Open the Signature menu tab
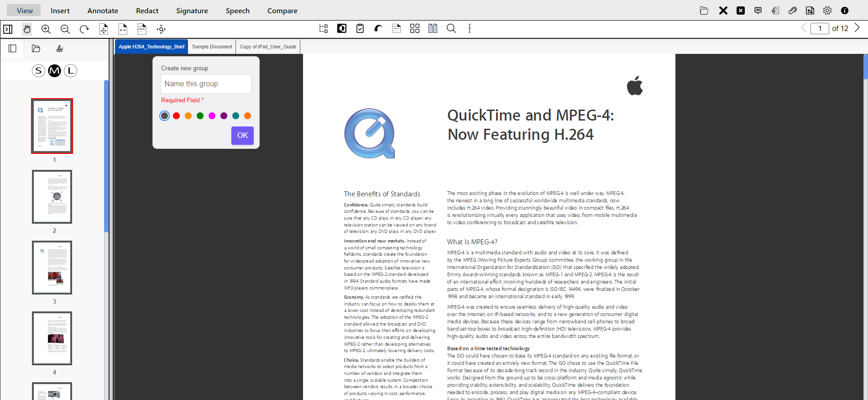 tap(192, 11)
